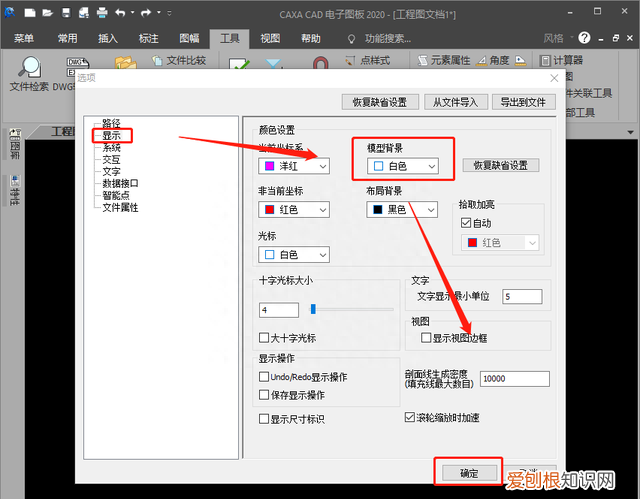Click the 功能搜索 lightbulb search box
This screenshot has width=640, height=499.
click(380, 39)
